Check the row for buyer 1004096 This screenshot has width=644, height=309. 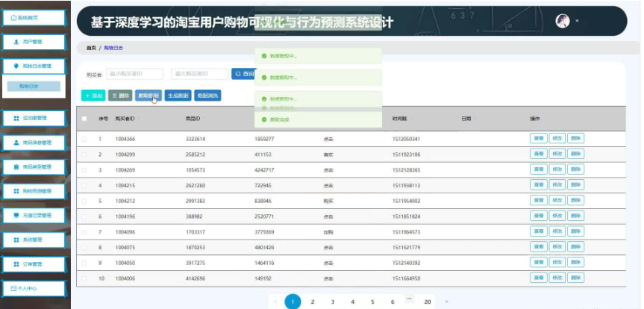(84, 232)
